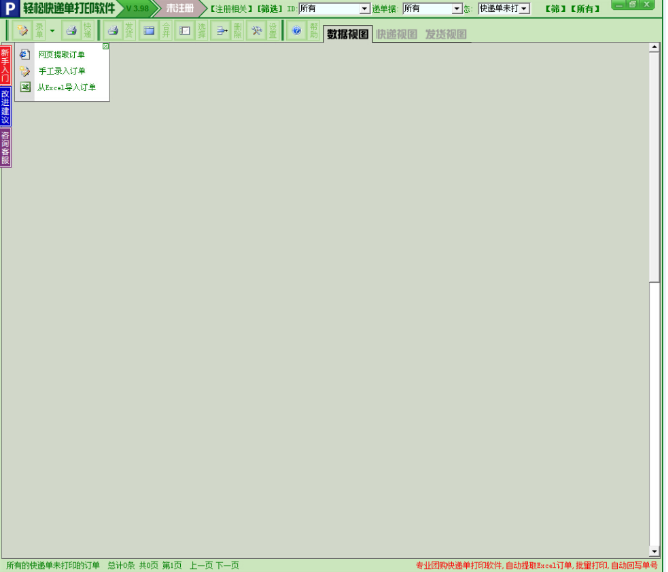Click the scrollbar up arrow
This screenshot has height=572, width=668.
(654, 48)
